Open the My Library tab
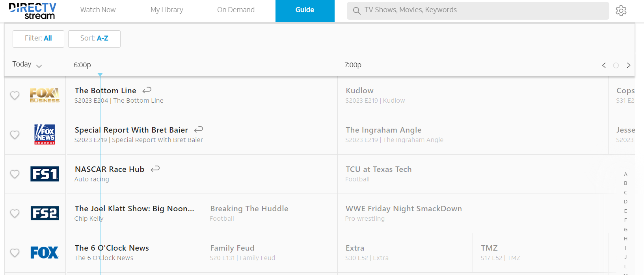The width and height of the screenshot is (644, 275). click(167, 10)
